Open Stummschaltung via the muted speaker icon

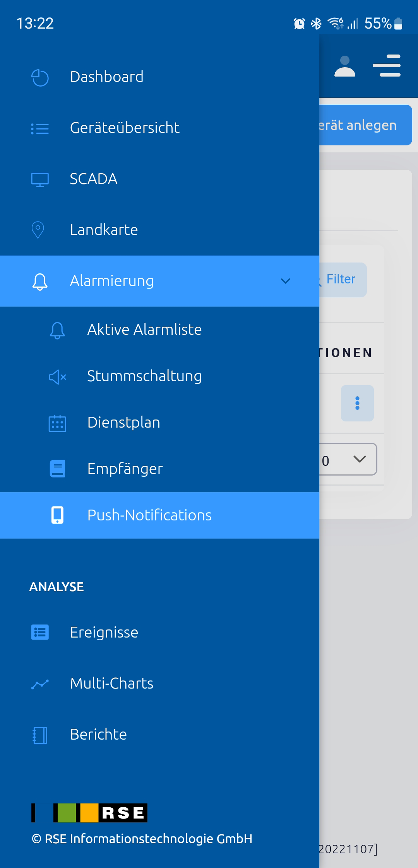(57, 377)
